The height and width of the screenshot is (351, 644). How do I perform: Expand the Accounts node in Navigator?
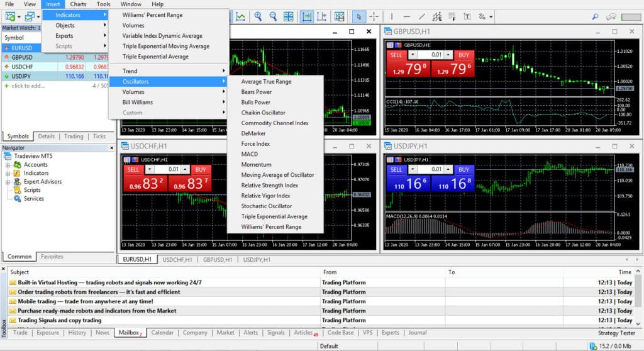8,165
